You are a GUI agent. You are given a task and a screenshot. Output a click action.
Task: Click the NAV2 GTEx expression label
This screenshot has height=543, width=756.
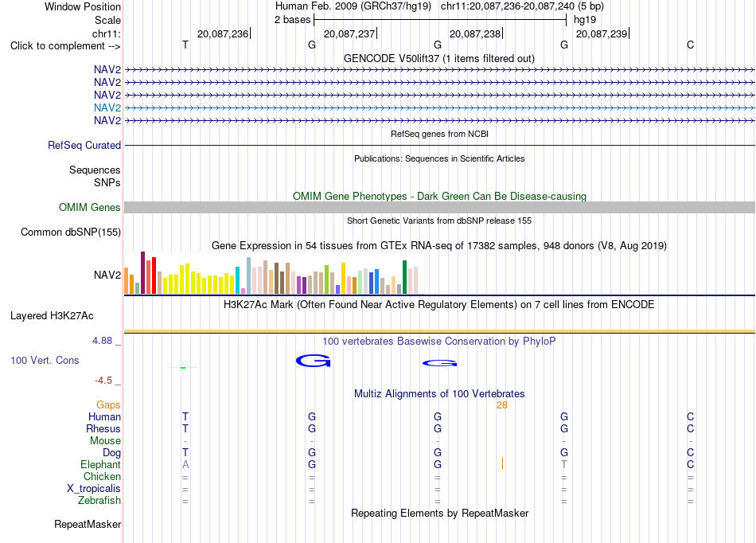107,275
